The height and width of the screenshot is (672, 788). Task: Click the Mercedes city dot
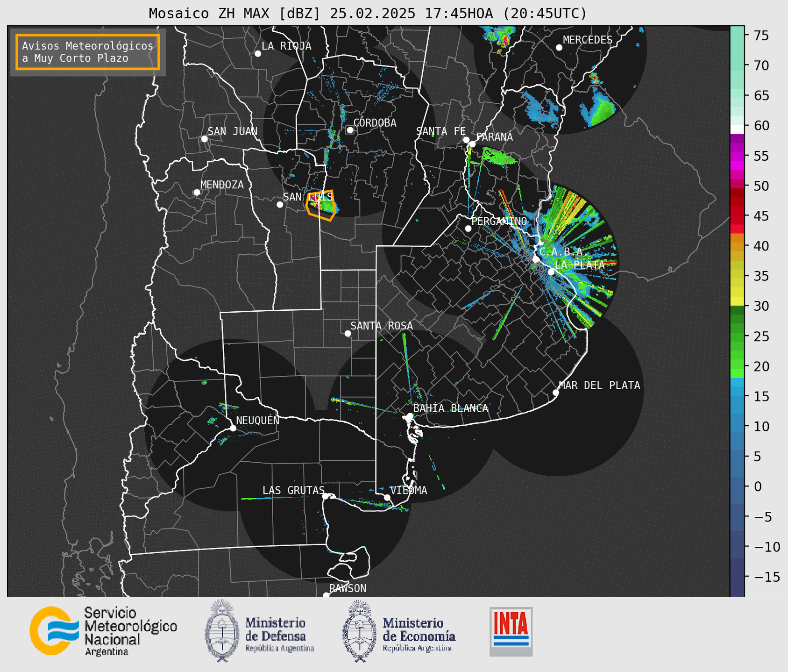click(x=559, y=48)
